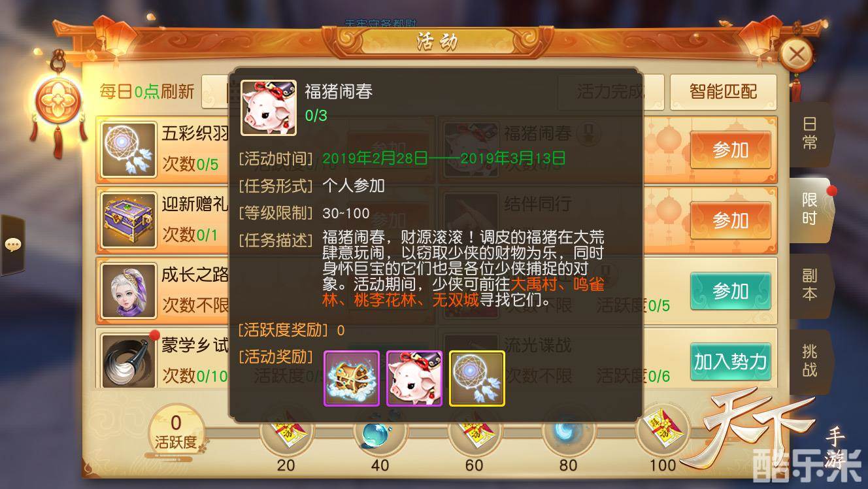Switch to the 副本 tab
Screen dimensions: 868x489
pos(810,285)
